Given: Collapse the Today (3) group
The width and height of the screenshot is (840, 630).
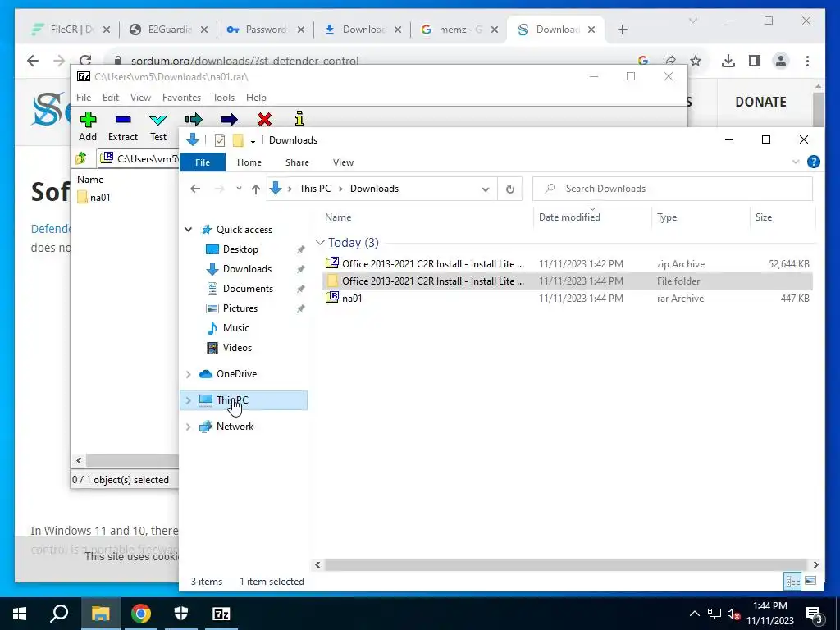Looking at the screenshot, I should pyautogui.click(x=321, y=243).
